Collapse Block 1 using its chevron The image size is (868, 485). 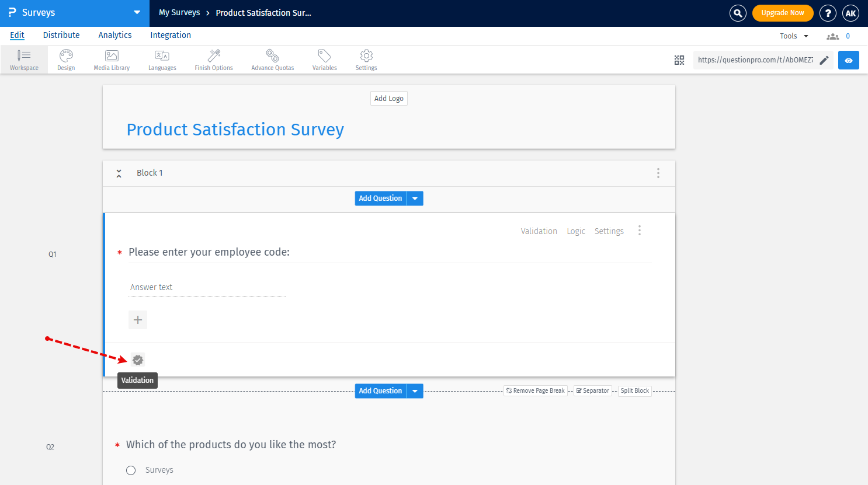pos(119,173)
